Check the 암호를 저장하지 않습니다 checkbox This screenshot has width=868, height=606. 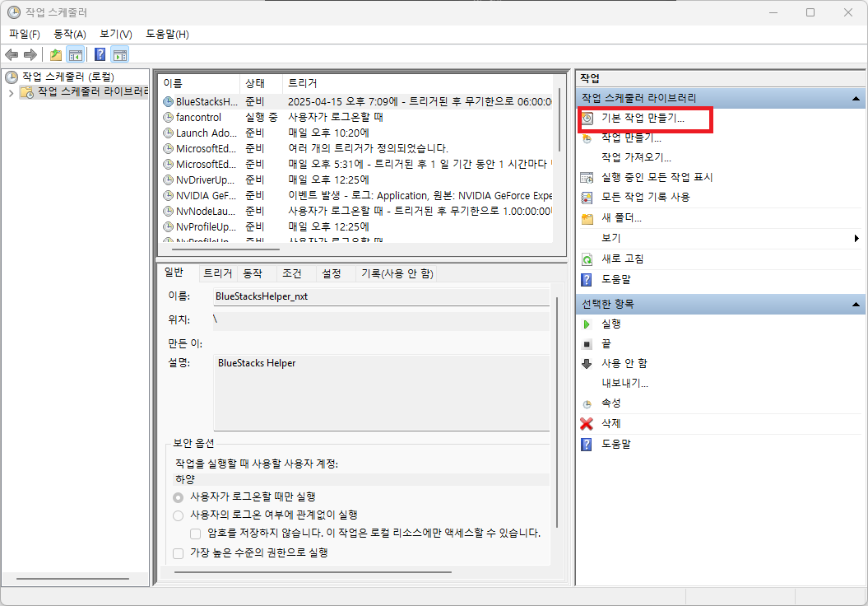(196, 534)
